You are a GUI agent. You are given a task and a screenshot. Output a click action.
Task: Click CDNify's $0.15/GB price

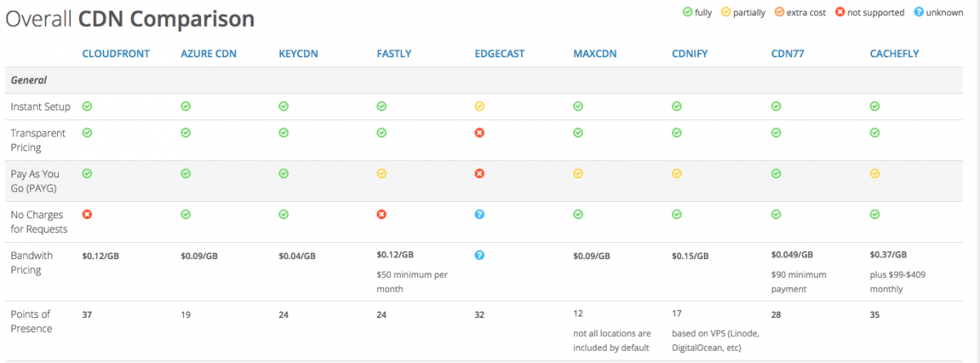[x=690, y=256]
